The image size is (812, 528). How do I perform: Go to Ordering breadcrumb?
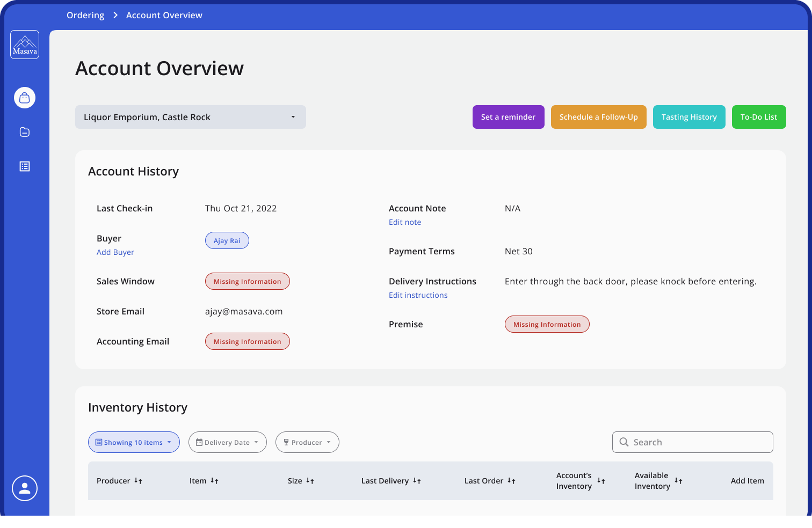click(85, 15)
